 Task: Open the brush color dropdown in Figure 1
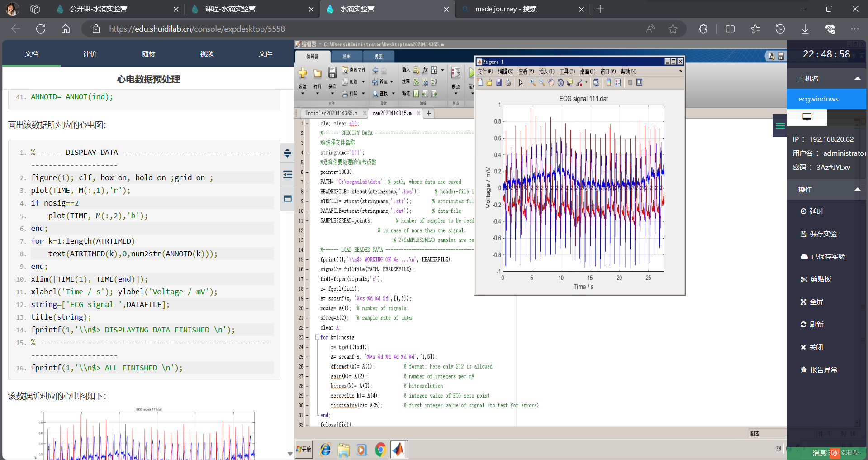[586, 83]
